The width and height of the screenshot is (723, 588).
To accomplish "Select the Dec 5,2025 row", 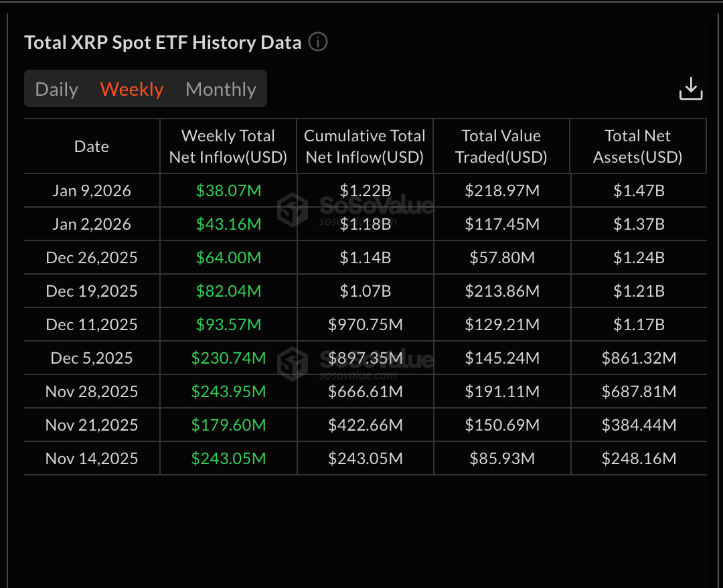I will click(x=91, y=358).
